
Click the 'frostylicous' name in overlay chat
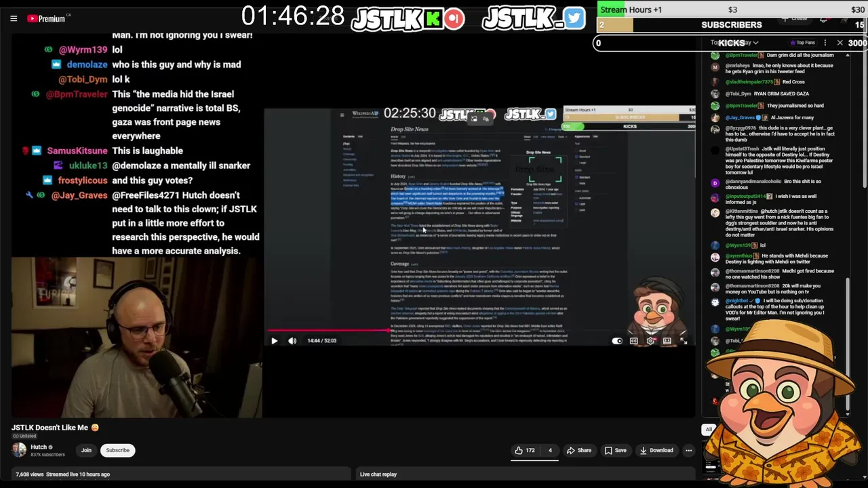coord(83,180)
